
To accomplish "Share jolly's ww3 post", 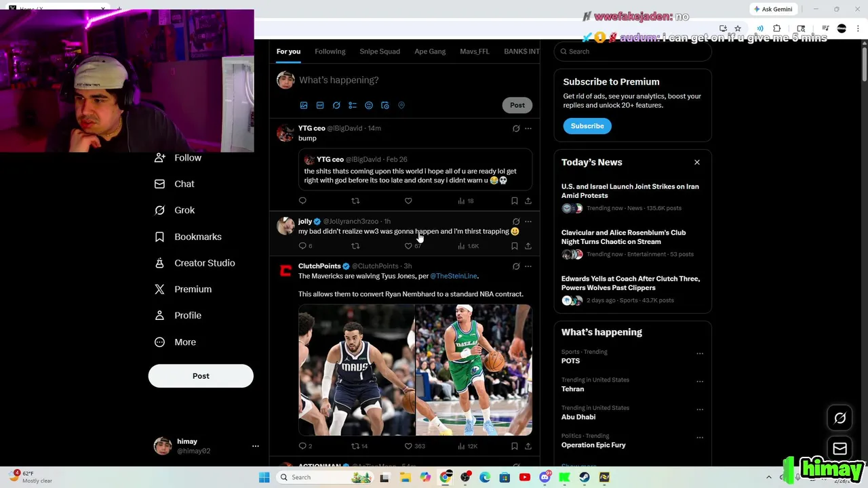I will click(x=528, y=246).
